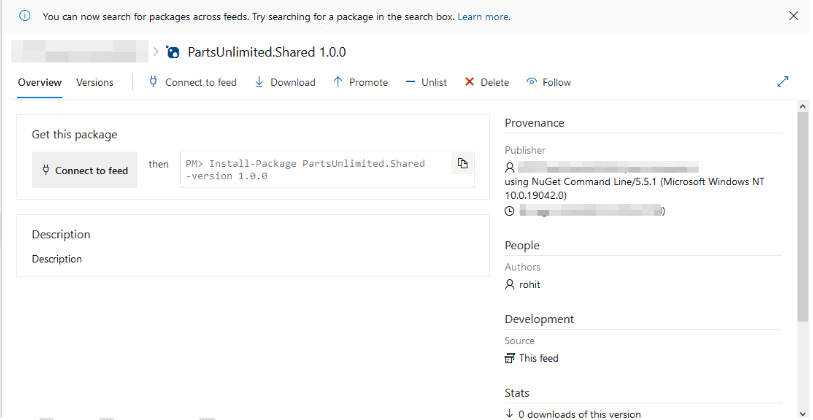Click the grey Connect to feed button
This screenshot has width=813, height=420.
(x=85, y=170)
